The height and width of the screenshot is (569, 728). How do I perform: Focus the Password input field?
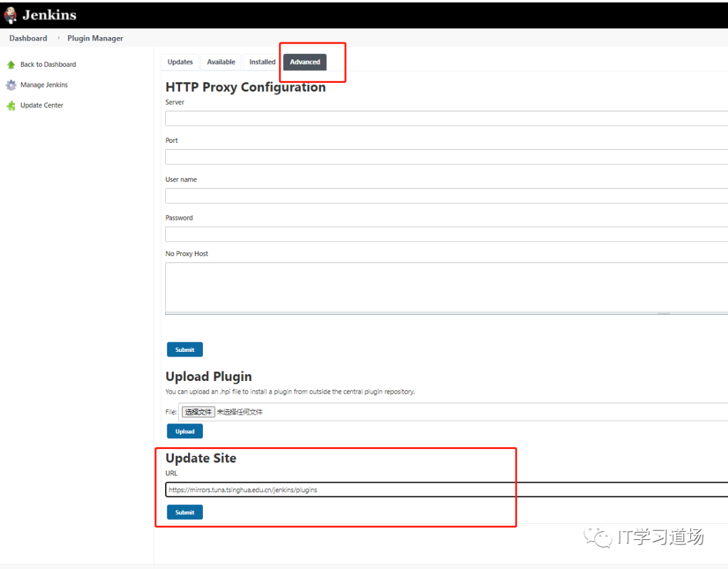(447, 234)
